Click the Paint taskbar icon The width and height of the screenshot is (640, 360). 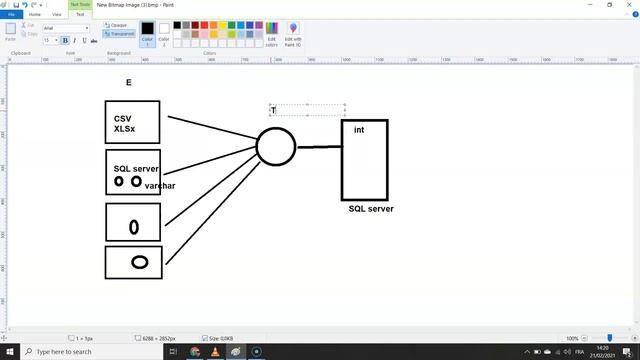coord(236,351)
